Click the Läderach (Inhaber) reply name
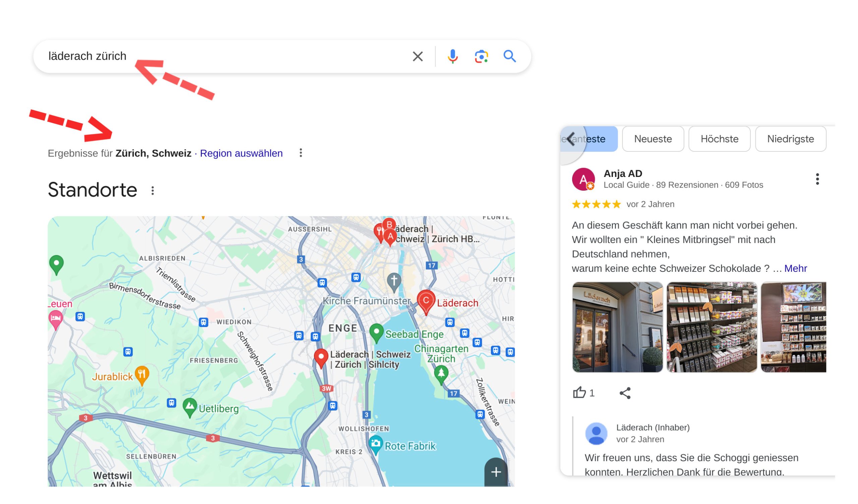858x504 pixels. 653,427
